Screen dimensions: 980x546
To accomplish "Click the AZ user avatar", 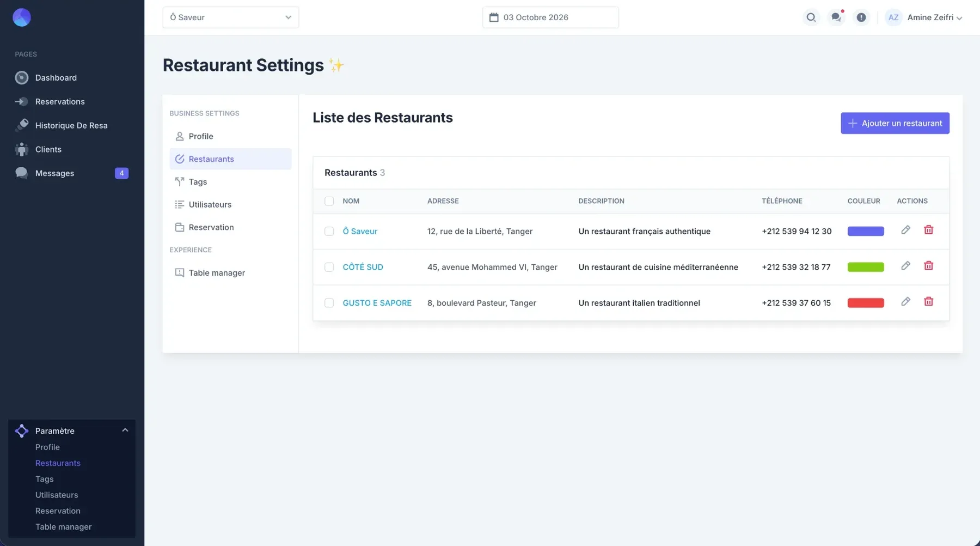I will [x=893, y=17].
